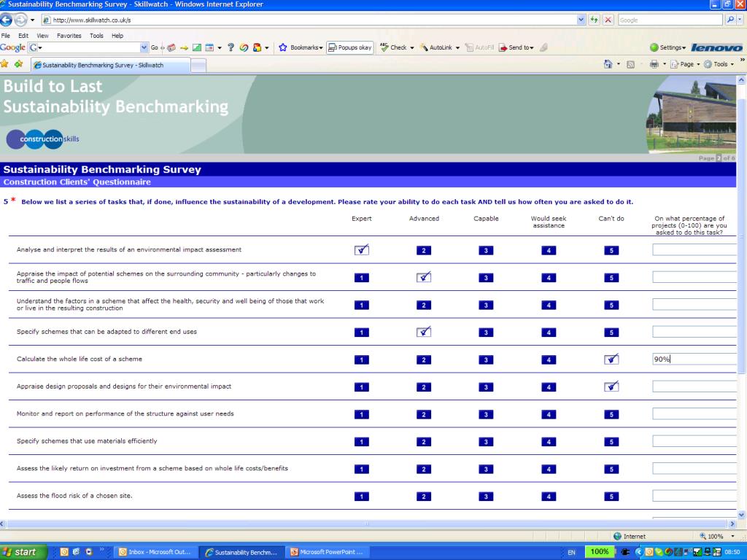Select the Sustainability Benchmarking Survey browser tab

point(111,65)
